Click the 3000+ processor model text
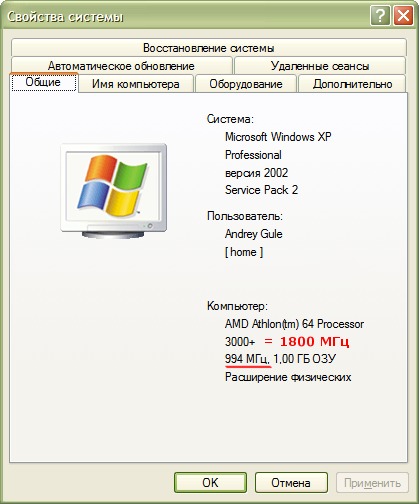The width and height of the screenshot is (419, 504). click(240, 342)
